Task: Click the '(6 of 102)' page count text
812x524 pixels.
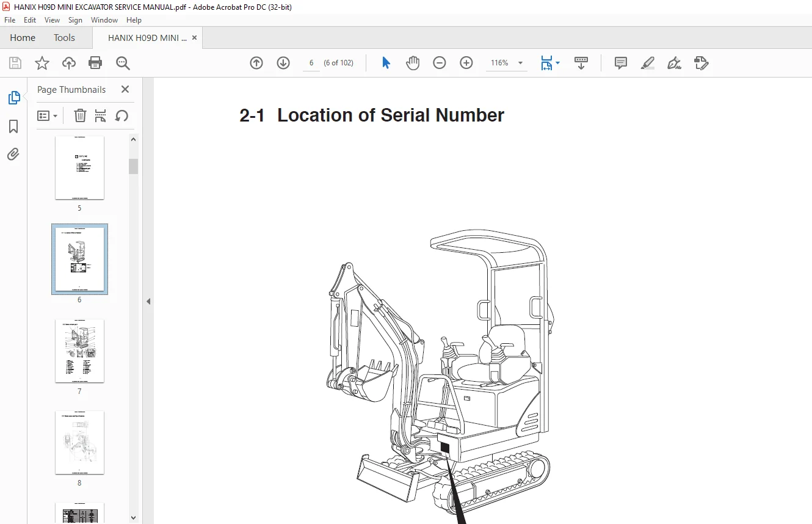Action: (x=338, y=63)
